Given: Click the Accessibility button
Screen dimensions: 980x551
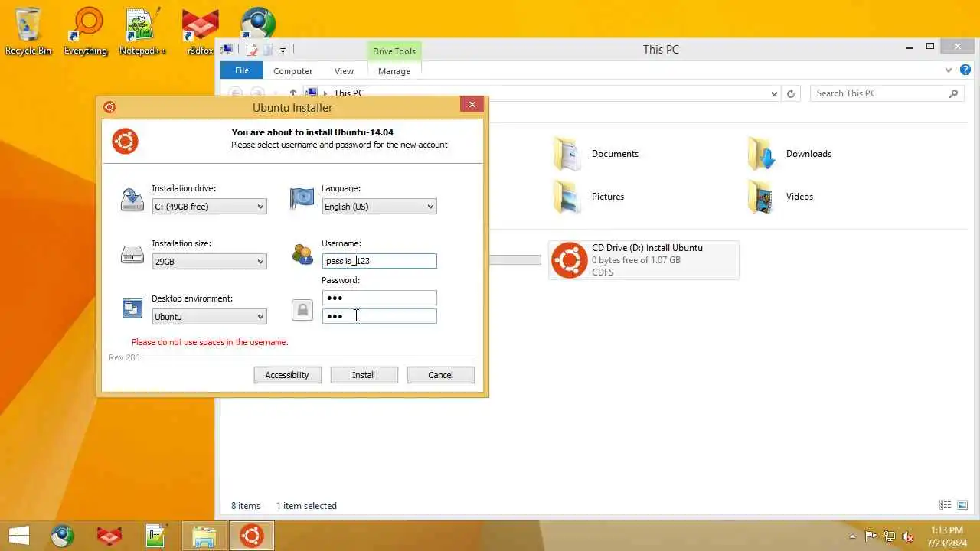Looking at the screenshot, I should click(287, 375).
